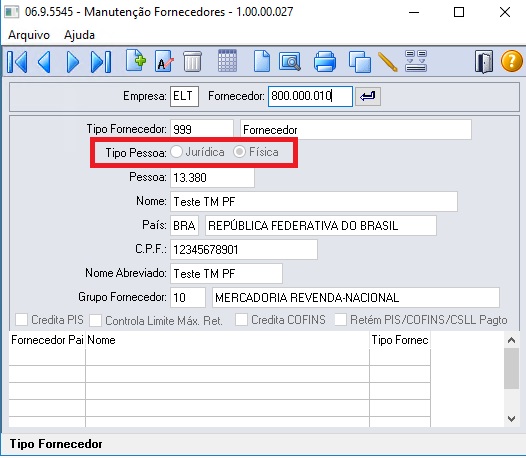Screen dimensions: 526x458
Task: Open help with the question mark icon
Action: tap(512, 61)
